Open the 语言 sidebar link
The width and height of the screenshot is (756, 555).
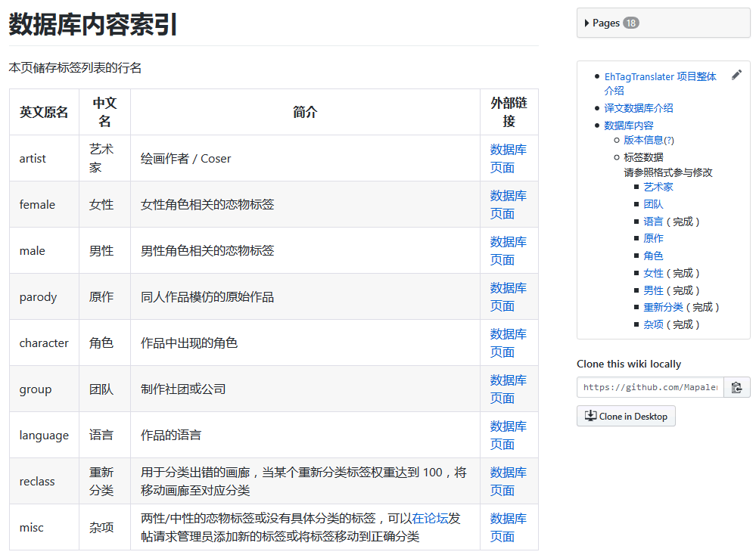click(653, 222)
